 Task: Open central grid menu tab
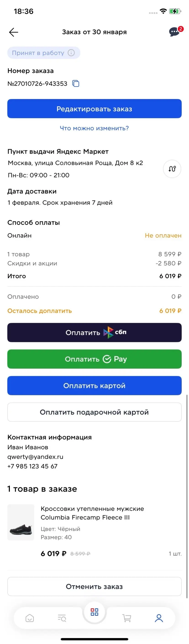pyautogui.click(x=94, y=612)
